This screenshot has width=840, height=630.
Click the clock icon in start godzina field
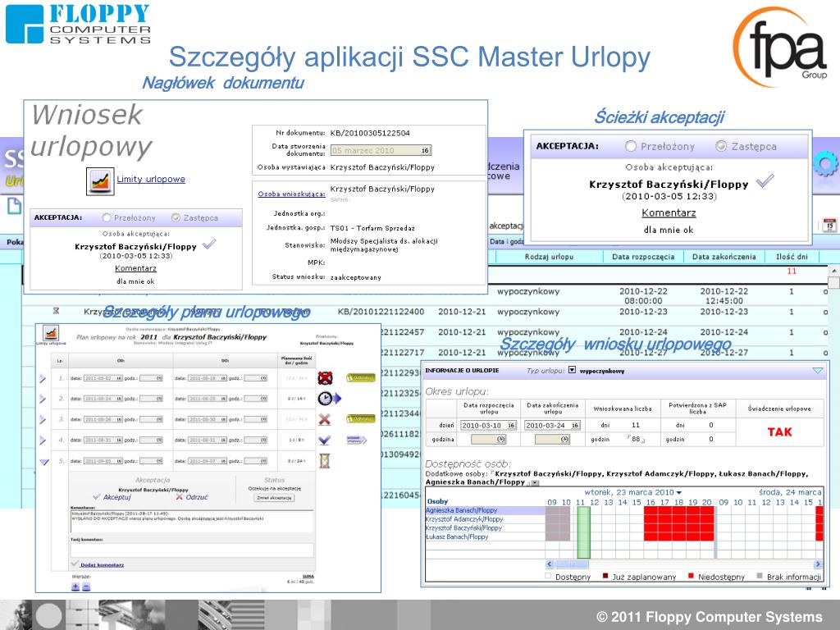point(501,440)
